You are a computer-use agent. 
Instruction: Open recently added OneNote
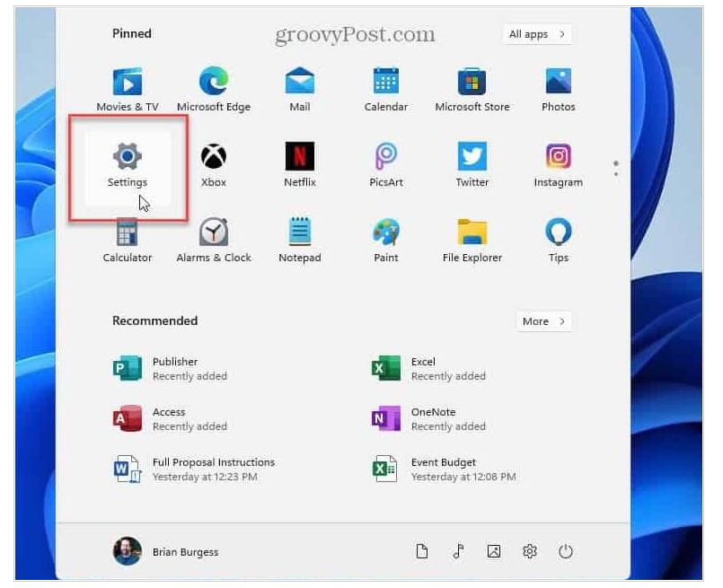[428, 419]
